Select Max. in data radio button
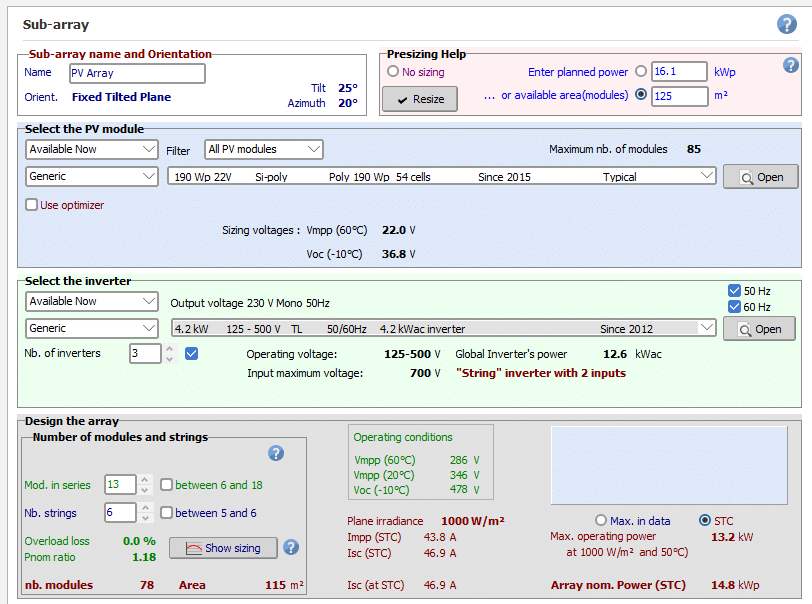The height and width of the screenshot is (604, 812). click(x=601, y=520)
